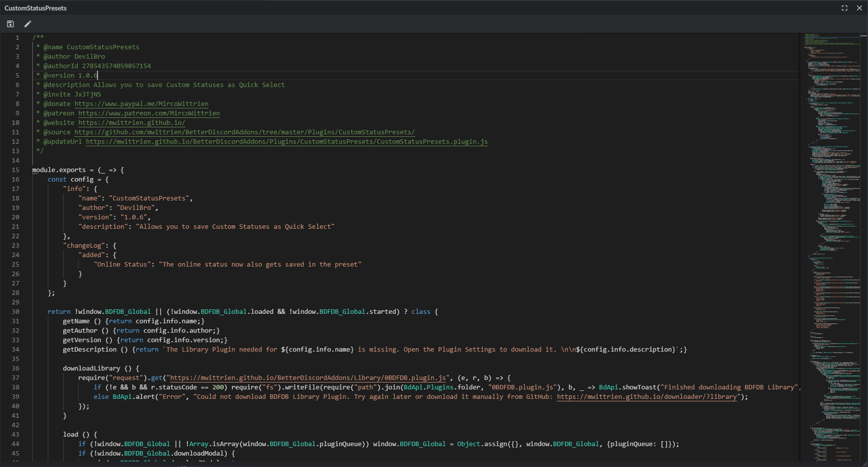
Task: Click line number 15 in the gutter
Action: pos(15,170)
